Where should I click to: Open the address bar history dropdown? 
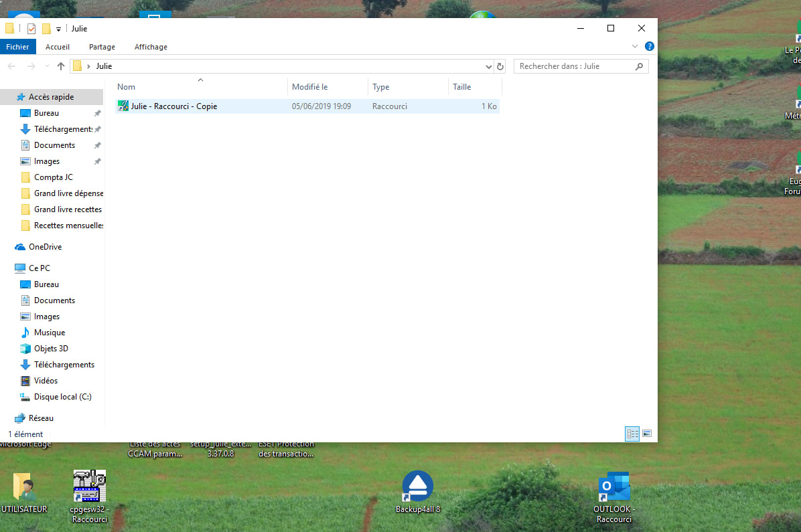pos(488,66)
